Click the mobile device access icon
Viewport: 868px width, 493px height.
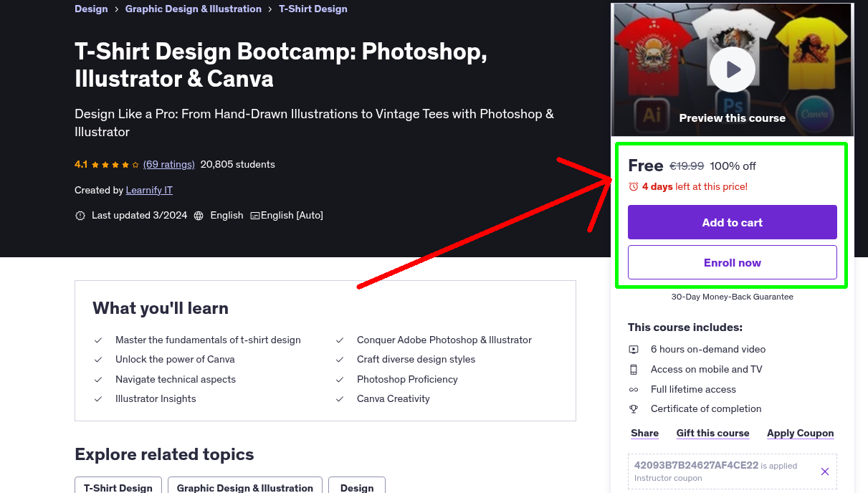click(x=634, y=370)
